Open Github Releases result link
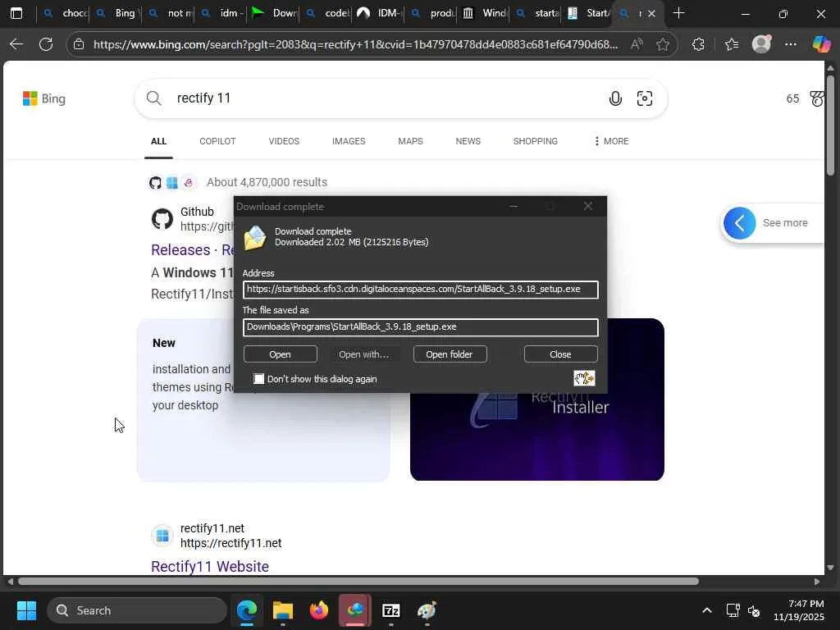Viewport: 840px width, 630px height. click(192, 249)
